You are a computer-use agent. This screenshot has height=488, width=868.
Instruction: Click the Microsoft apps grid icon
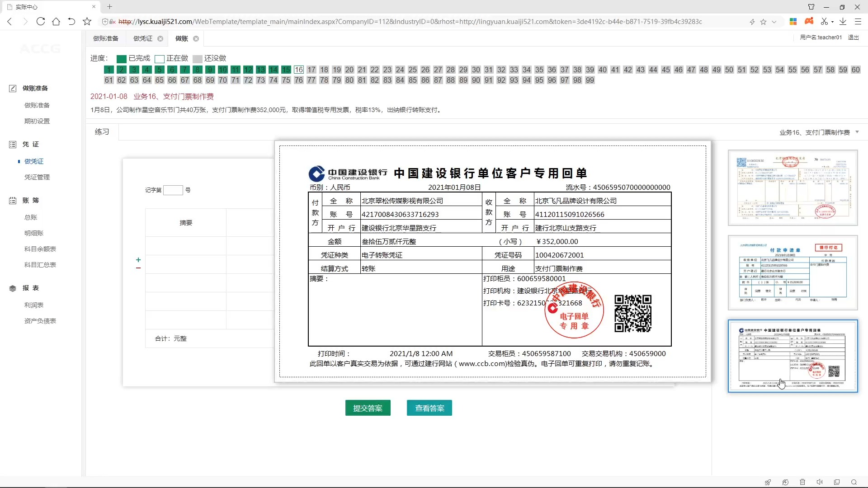coord(793,21)
